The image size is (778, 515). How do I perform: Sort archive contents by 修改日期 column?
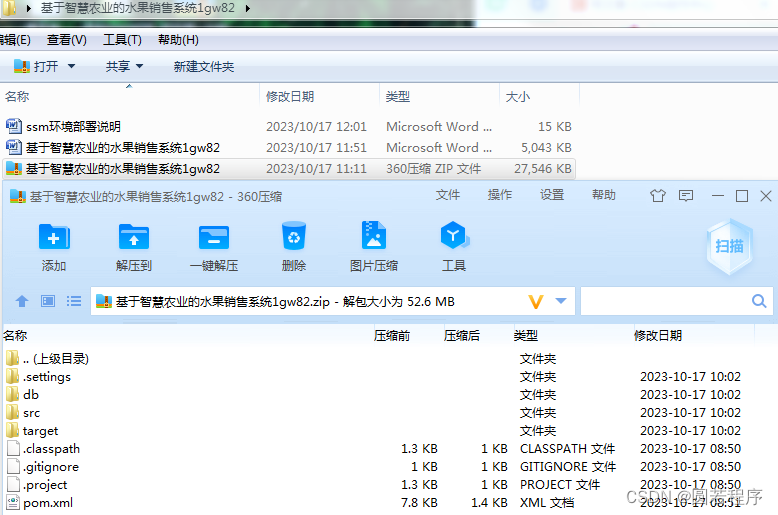coord(658,336)
